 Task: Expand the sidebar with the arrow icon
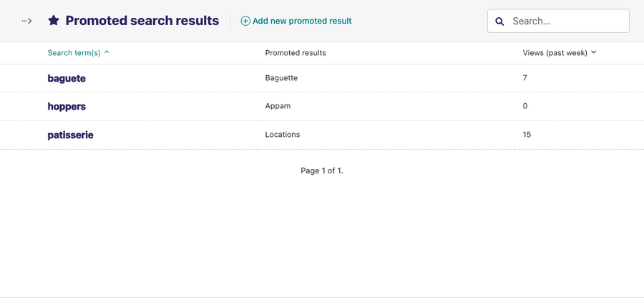[26, 21]
